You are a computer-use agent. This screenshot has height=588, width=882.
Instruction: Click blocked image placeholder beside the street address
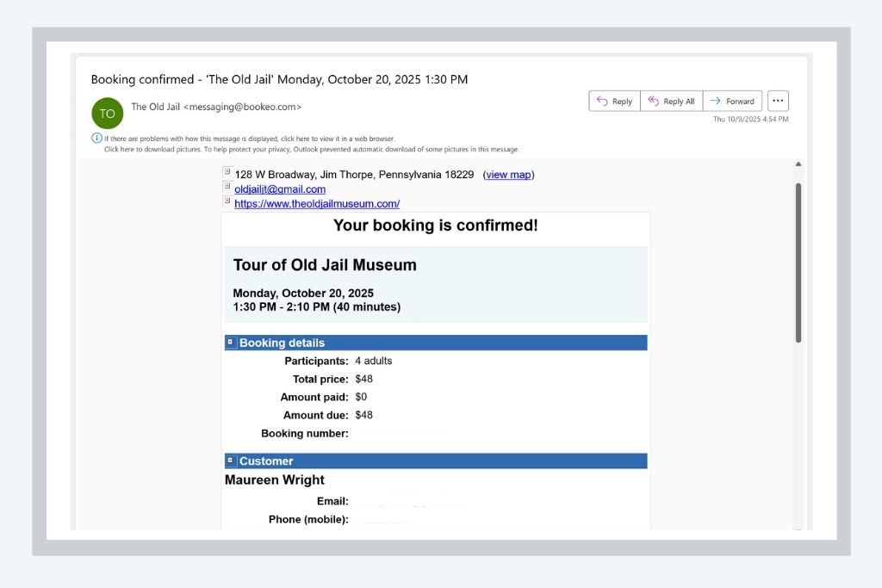[x=227, y=172]
